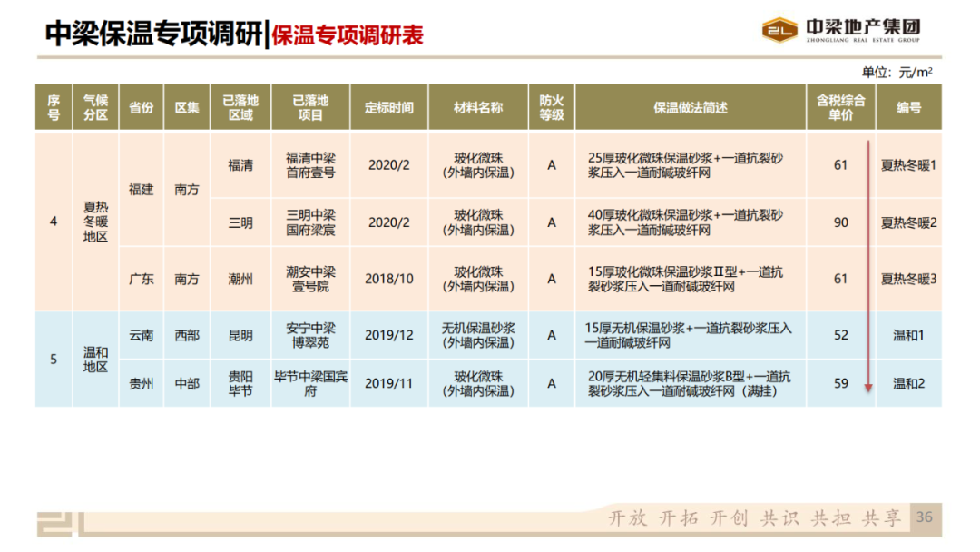Select the 中部 region cell
The image size is (980, 552).
[x=187, y=383]
